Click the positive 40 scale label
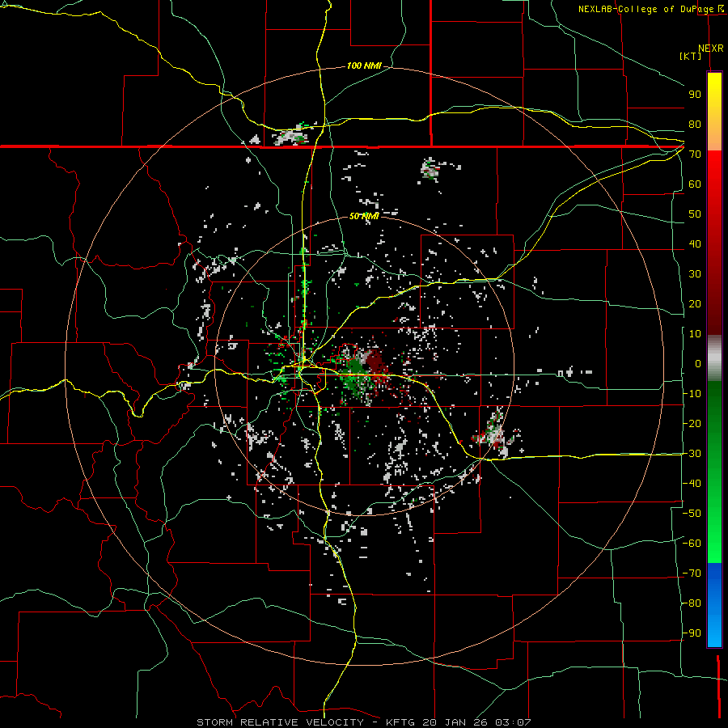Viewport: 728px width, 728px height. coord(695,244)
